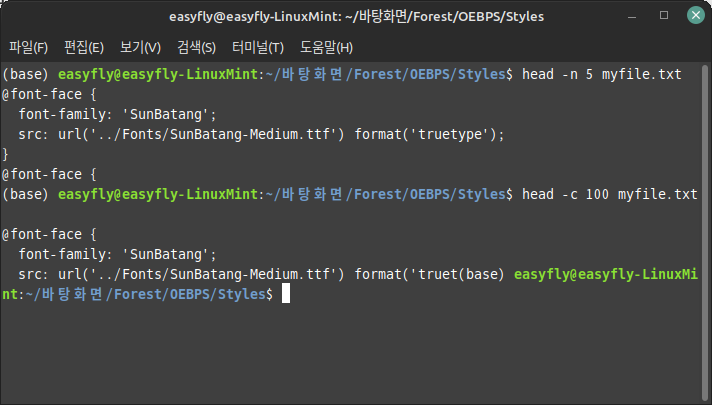The height and width of the screenshot is (405, 712).
Task: Click the line ending with format('truetype');
Action: [261, 134]
